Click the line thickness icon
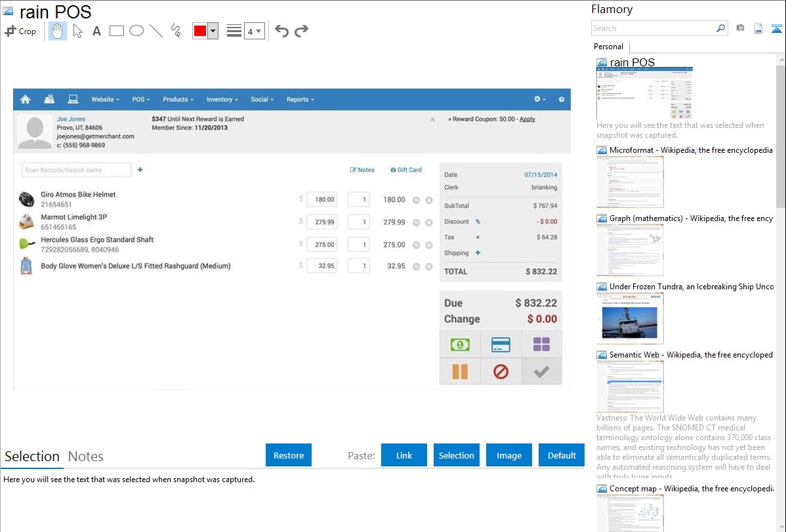Image resolution: width=786 pixels, height=532 pixels. click(234, 31)
